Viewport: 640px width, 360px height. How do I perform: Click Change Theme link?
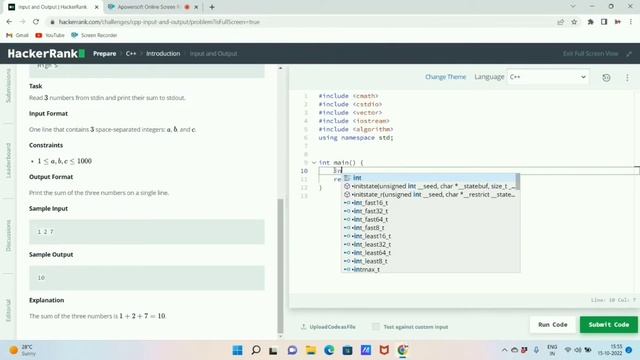445,77
